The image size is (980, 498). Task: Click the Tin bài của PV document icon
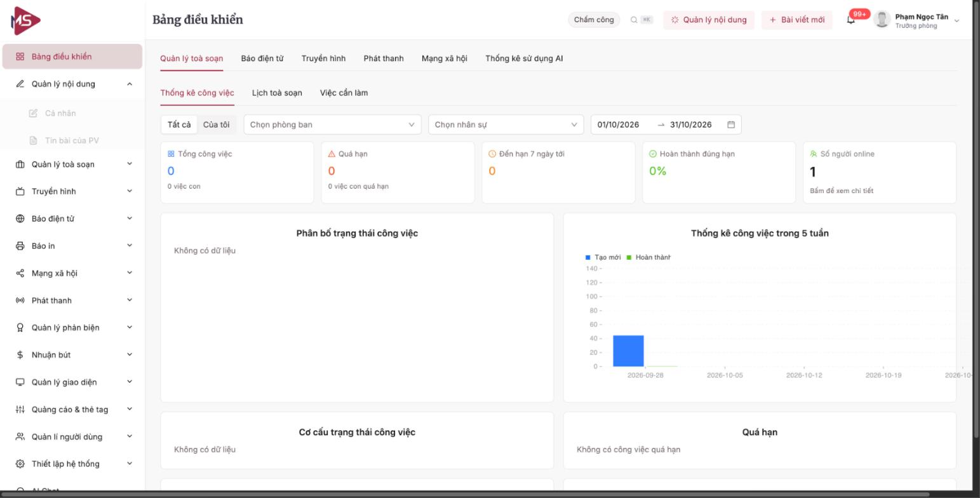[x=34, y=140]
